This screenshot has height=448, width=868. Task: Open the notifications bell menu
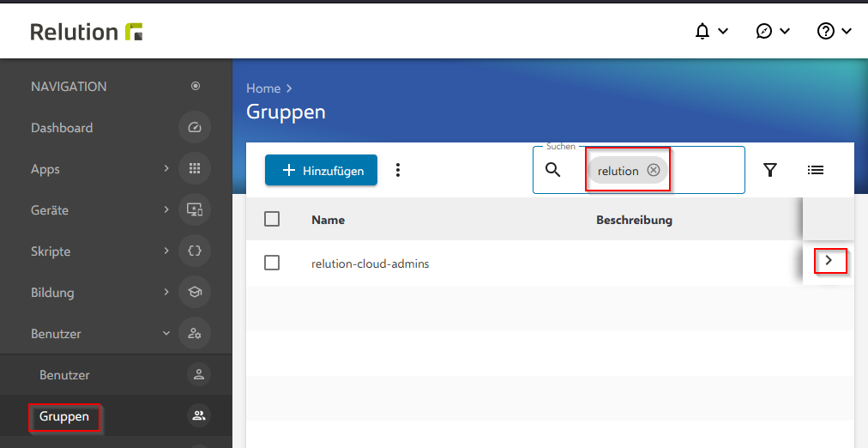click(x=711, y=32)
